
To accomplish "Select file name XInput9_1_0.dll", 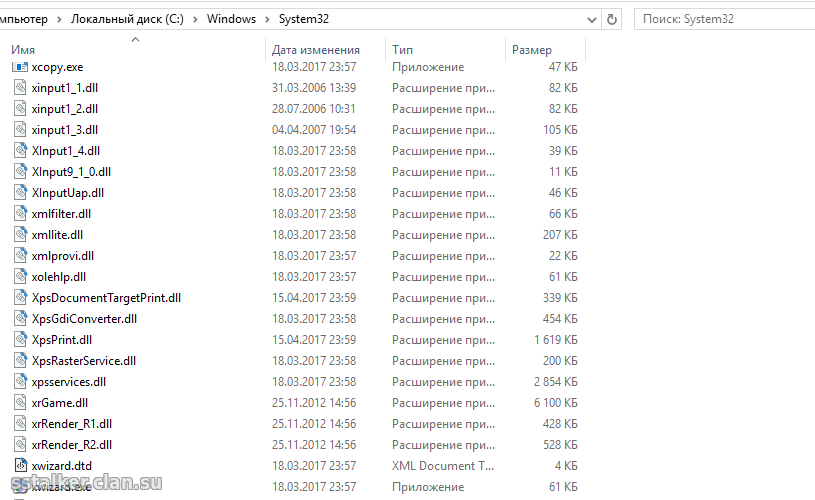I will tap(71, 172).
